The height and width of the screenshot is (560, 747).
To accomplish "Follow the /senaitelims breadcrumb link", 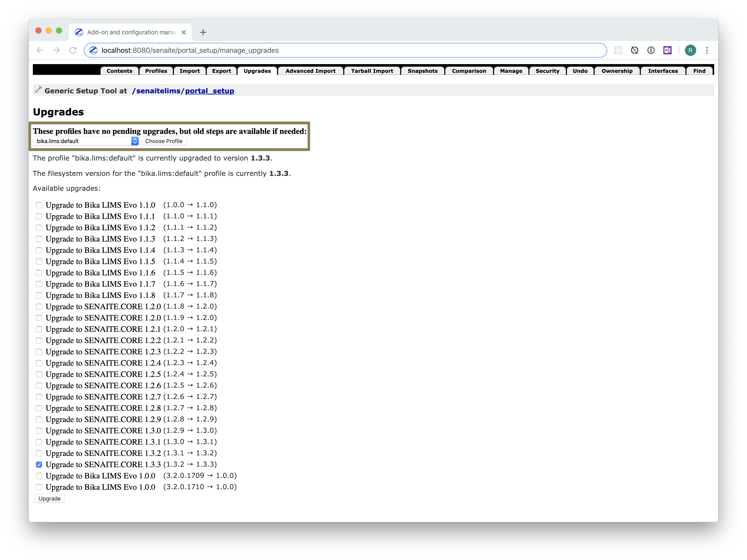I will [x=156, y=91].
